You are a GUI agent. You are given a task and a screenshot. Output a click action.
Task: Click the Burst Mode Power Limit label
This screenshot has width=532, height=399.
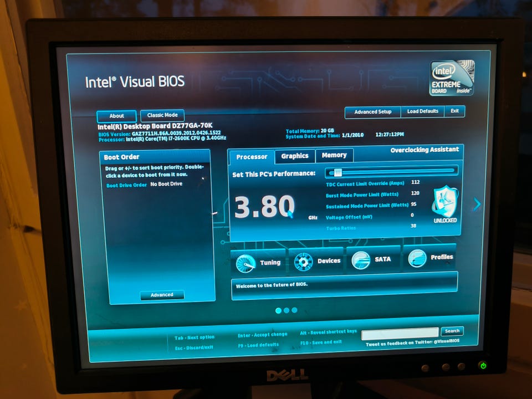(362, 195)
